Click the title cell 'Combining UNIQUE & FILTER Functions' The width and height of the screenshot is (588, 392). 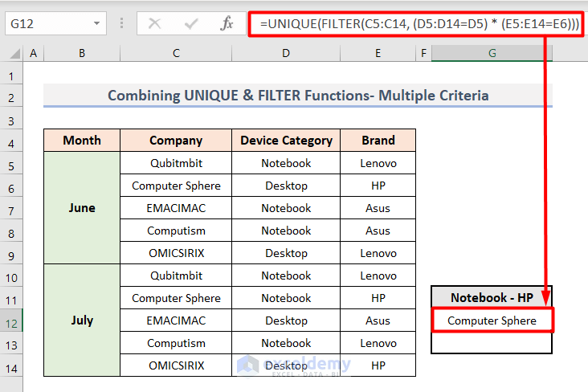pos(298,96)
